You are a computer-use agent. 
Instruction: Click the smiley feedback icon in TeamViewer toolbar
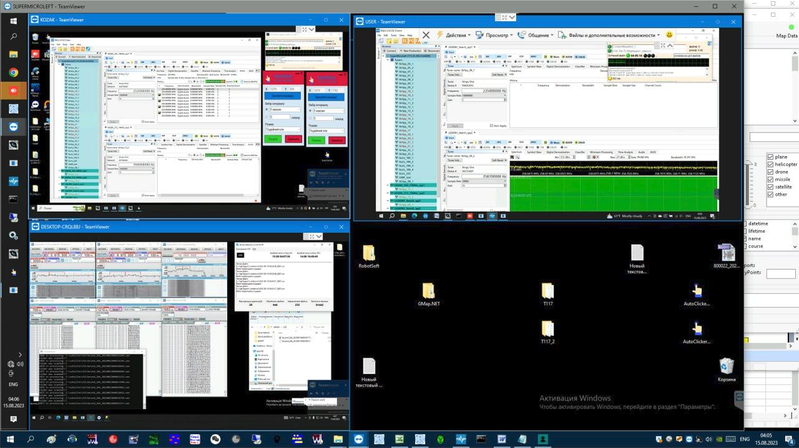point(667,34)
